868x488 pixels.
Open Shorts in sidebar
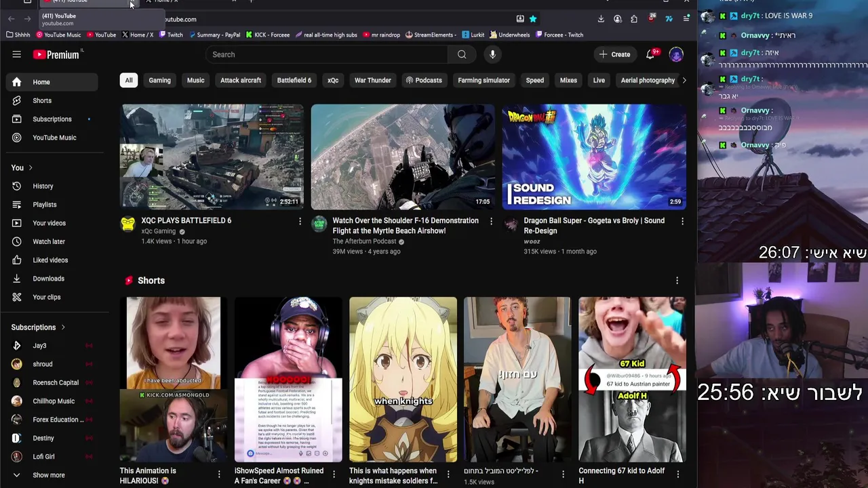[x=52, y=100]
